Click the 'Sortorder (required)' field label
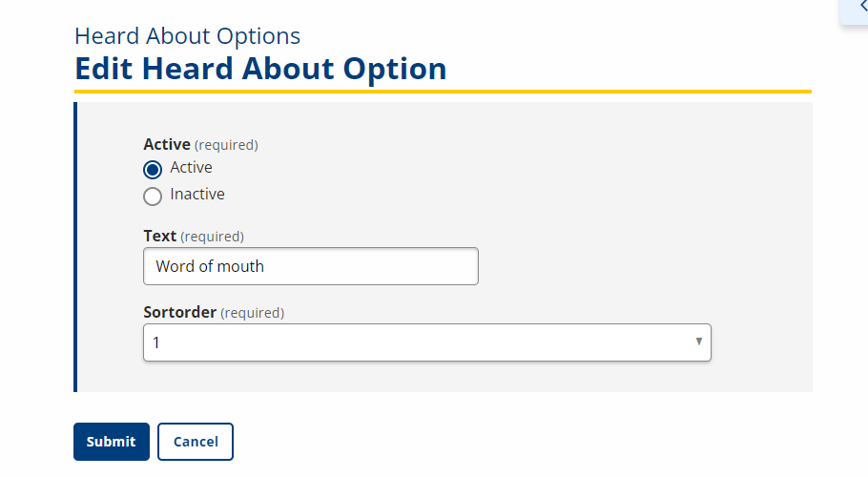The height and width of the screenshot is (477, 868). coord(214,312)
